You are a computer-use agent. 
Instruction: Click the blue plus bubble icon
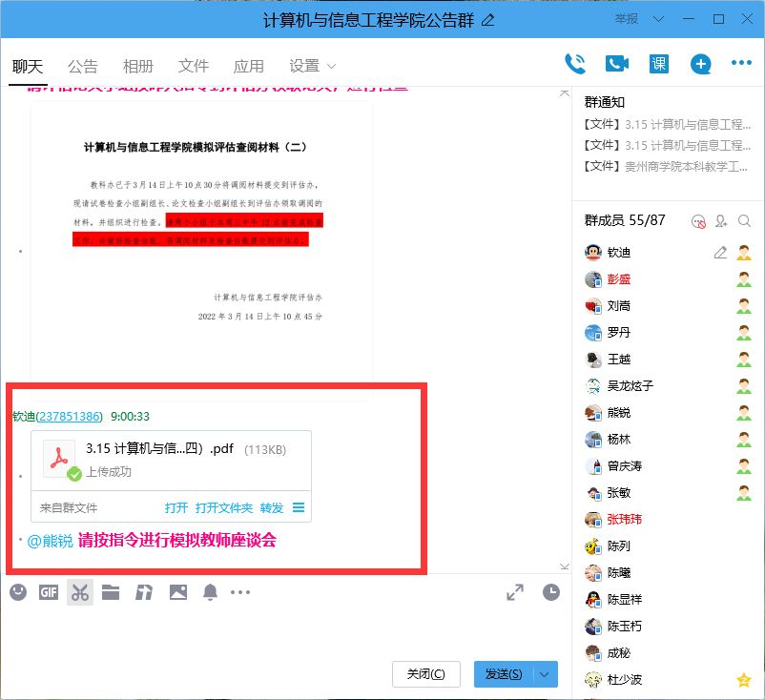(700, 64)
